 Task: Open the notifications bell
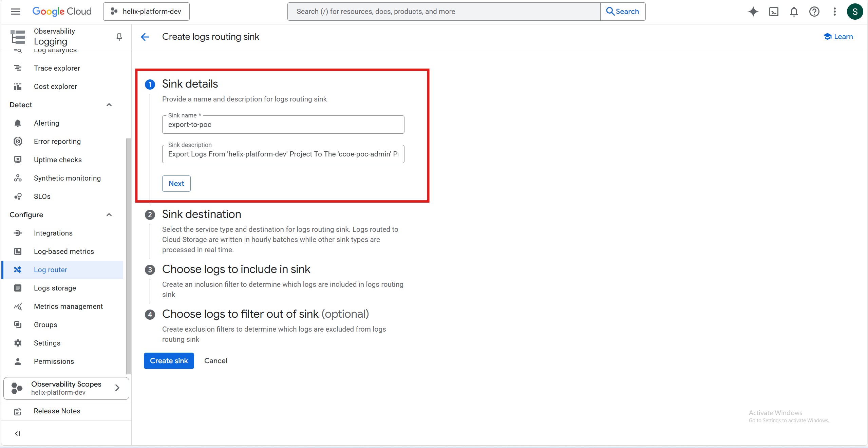coord(794,12)
